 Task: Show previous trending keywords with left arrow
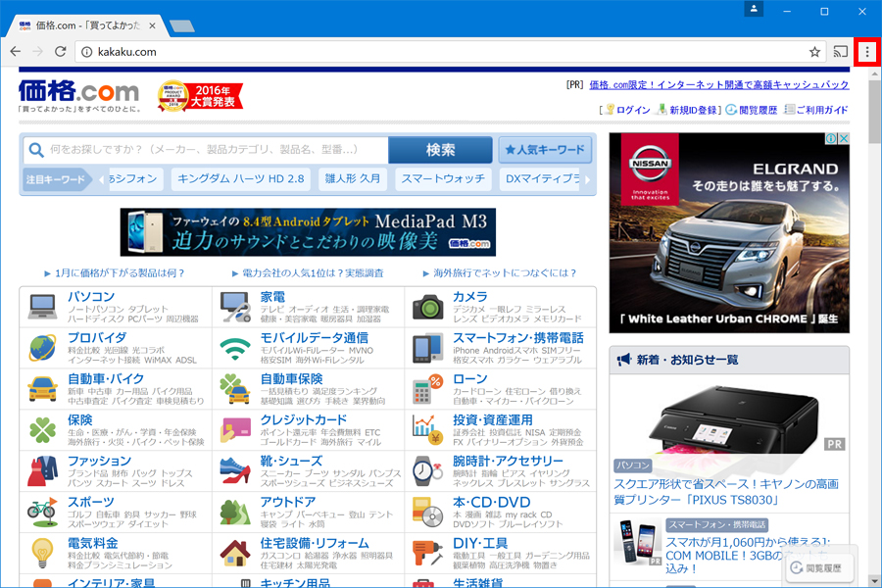point(101,179)
